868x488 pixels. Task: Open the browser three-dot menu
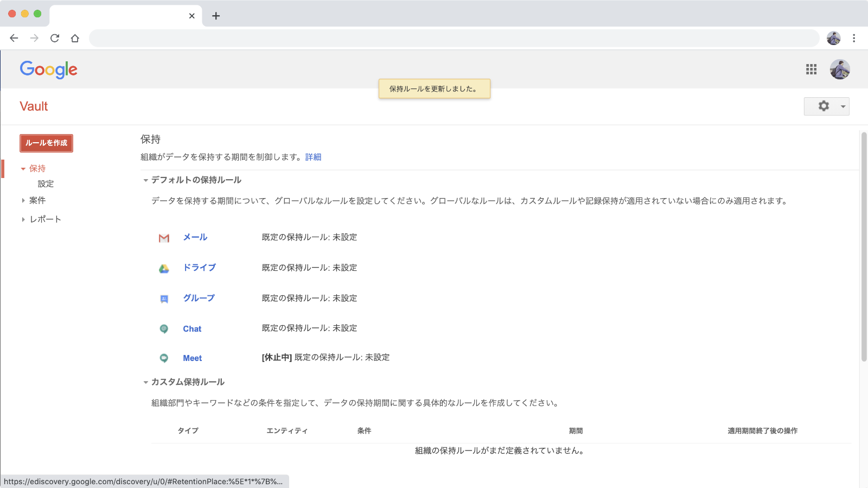(854, 38)
